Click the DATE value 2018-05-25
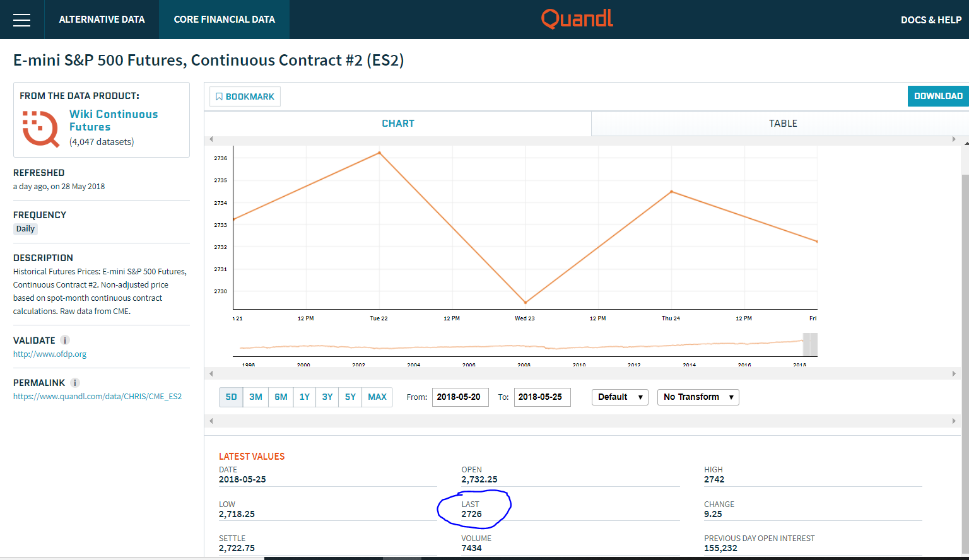 click(242, 479)
